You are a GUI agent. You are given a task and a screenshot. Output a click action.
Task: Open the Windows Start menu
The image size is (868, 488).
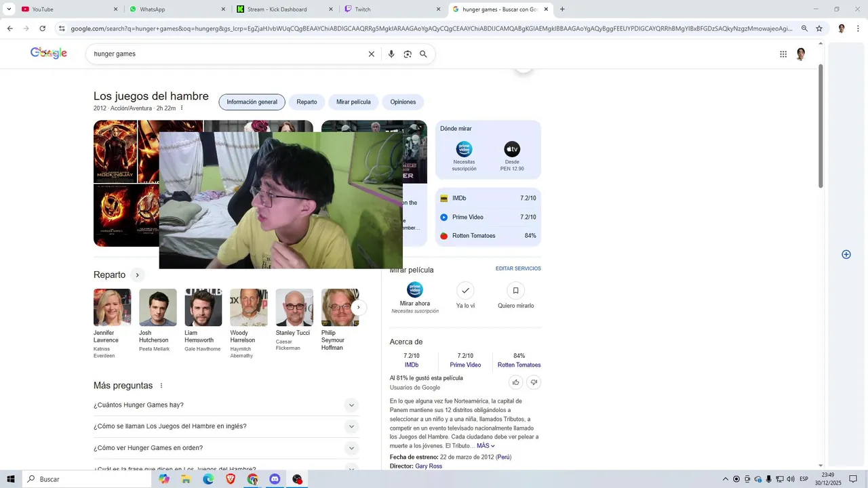coord(11,479)
